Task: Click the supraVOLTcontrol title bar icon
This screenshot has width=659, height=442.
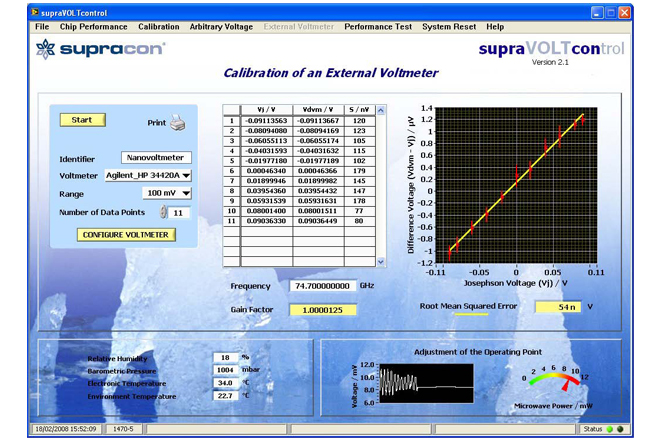Action: pos(9,12)
